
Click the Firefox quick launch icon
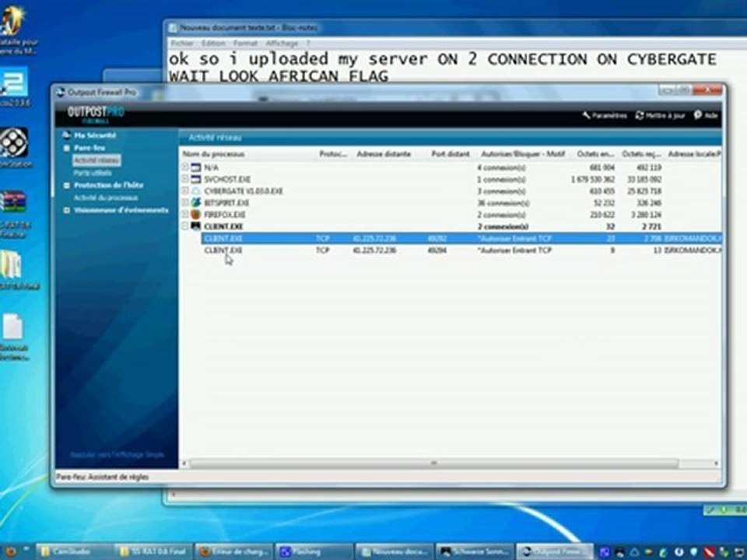9,552
